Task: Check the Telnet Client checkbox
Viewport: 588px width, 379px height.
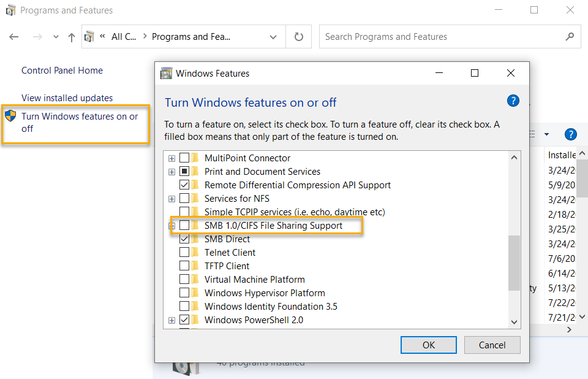Action: [x=184, y=253]
